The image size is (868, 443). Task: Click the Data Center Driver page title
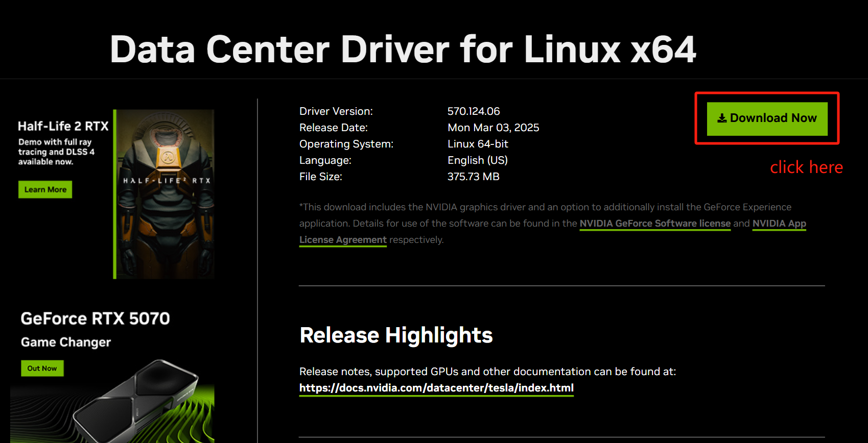click(403, 50)
